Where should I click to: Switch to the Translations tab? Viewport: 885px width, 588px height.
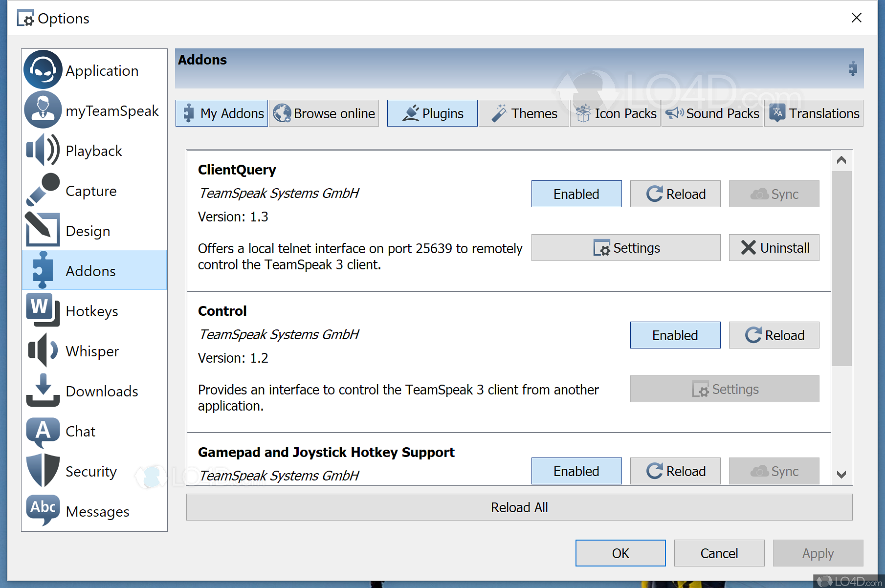[813, 113]
